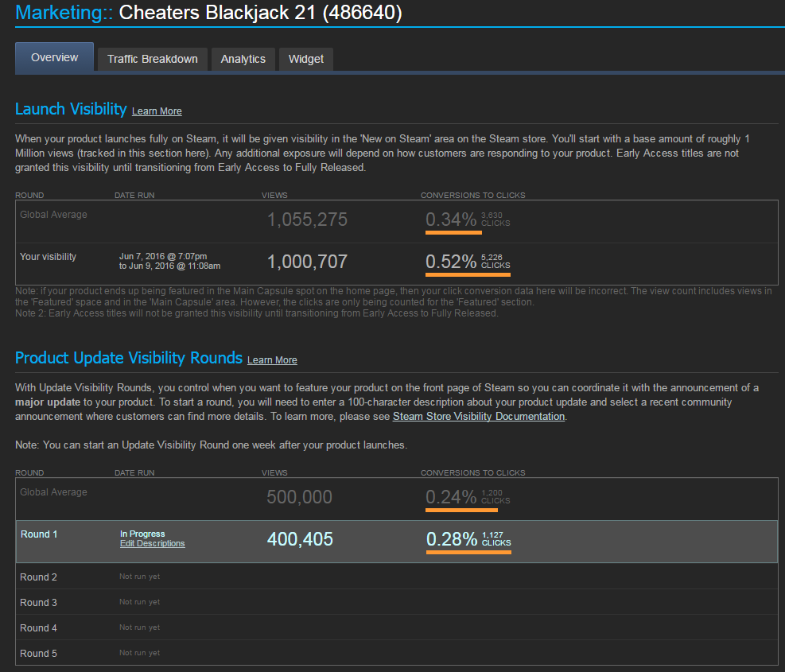
Task: Click Your visibility row label
Action: 48,256
